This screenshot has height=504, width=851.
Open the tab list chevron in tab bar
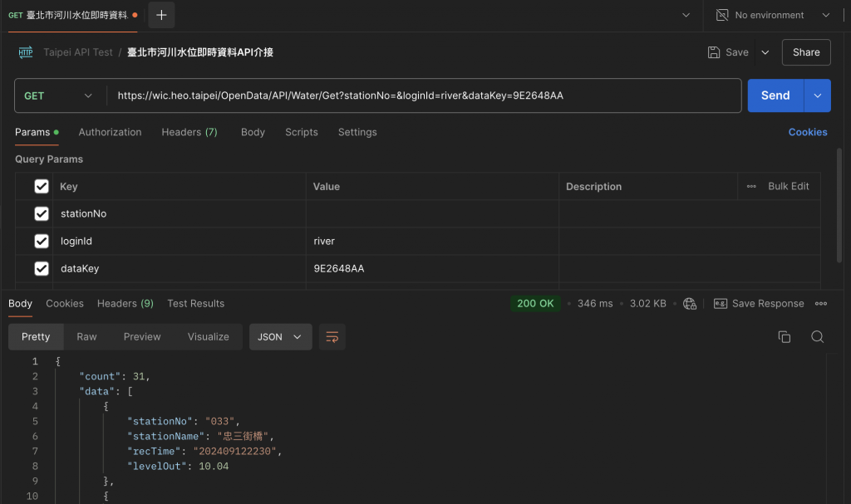[x=686, y=15]
